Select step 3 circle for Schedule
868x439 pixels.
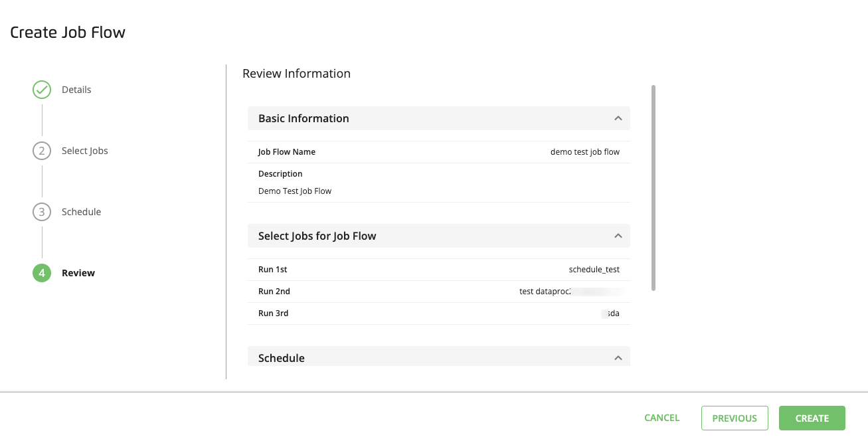(42, 212)
